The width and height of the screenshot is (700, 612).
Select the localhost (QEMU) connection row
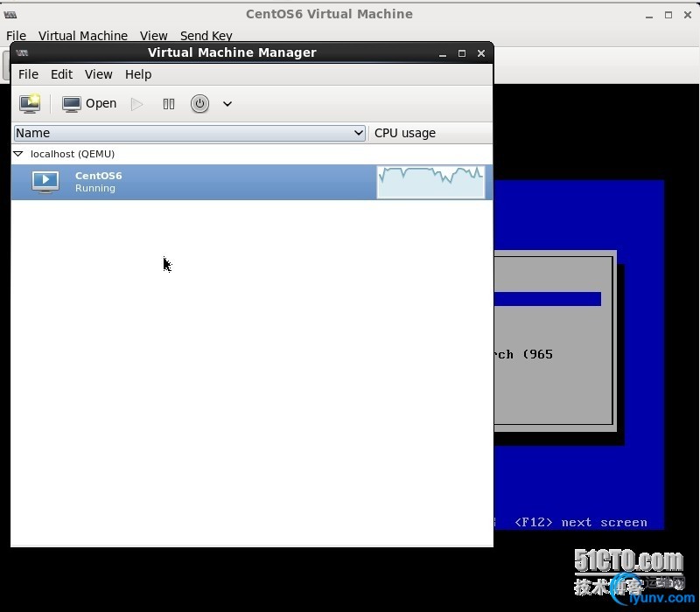(252, 154)
